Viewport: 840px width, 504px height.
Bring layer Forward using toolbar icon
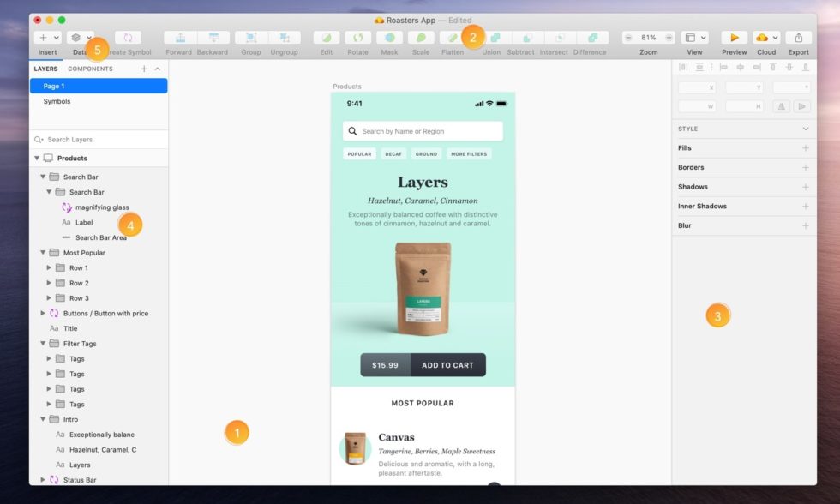pos(180,38)
